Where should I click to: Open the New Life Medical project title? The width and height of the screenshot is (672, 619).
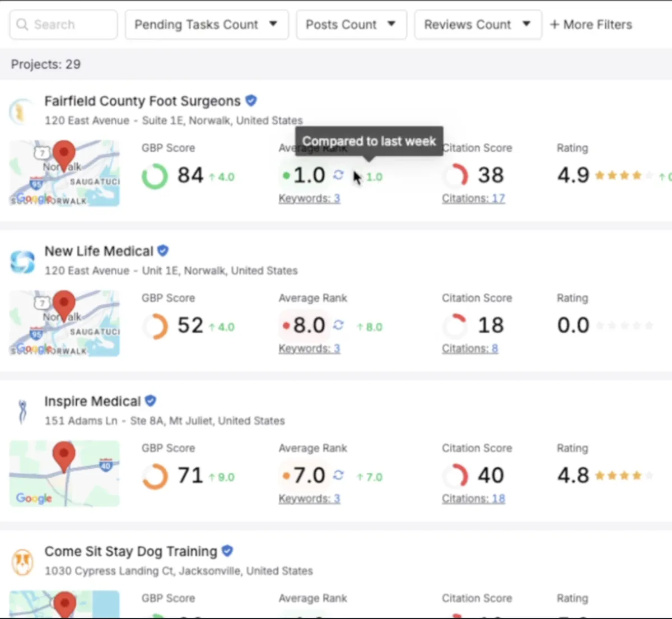pyautogui.click(x=99, y=251)
